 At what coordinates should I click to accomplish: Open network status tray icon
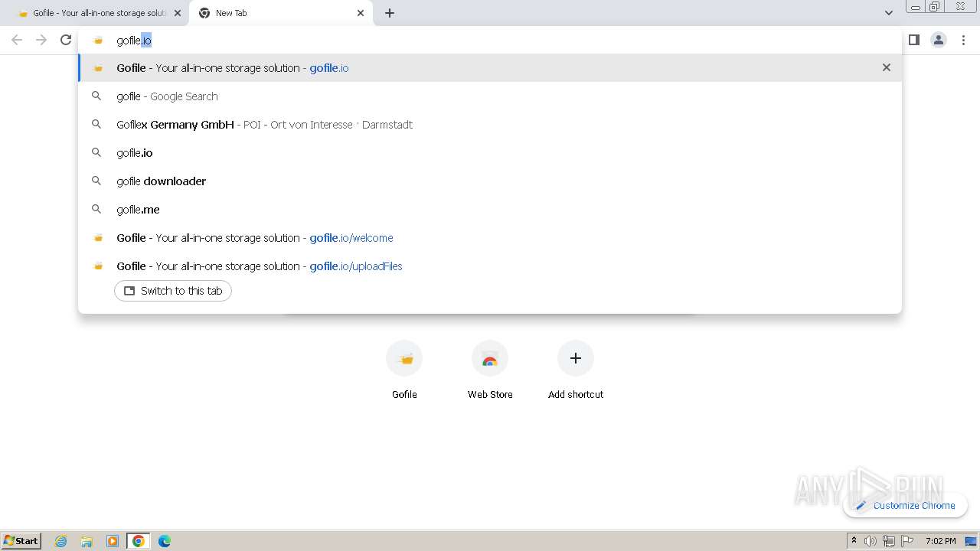point(889,541)
